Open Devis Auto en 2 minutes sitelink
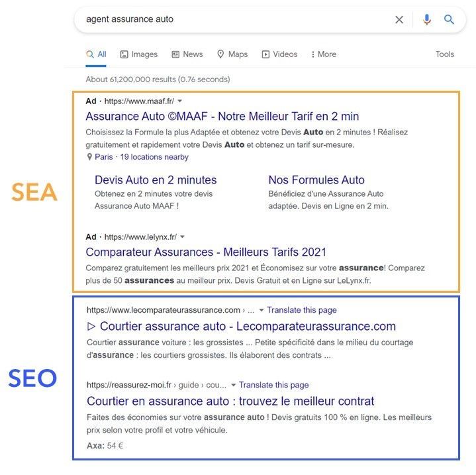Image resolution: width=476 pixels, height=475 pixels. 156,180
